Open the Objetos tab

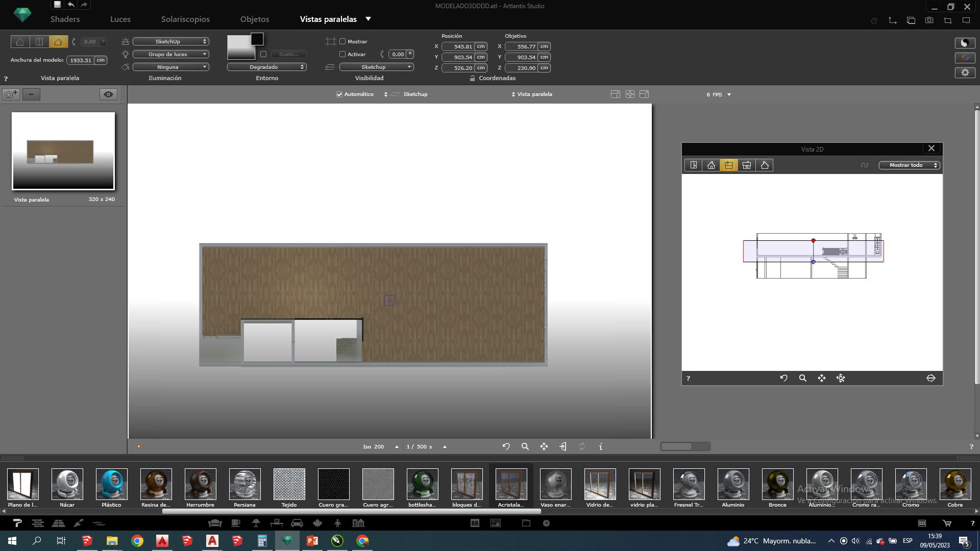(x=254, y=19)
